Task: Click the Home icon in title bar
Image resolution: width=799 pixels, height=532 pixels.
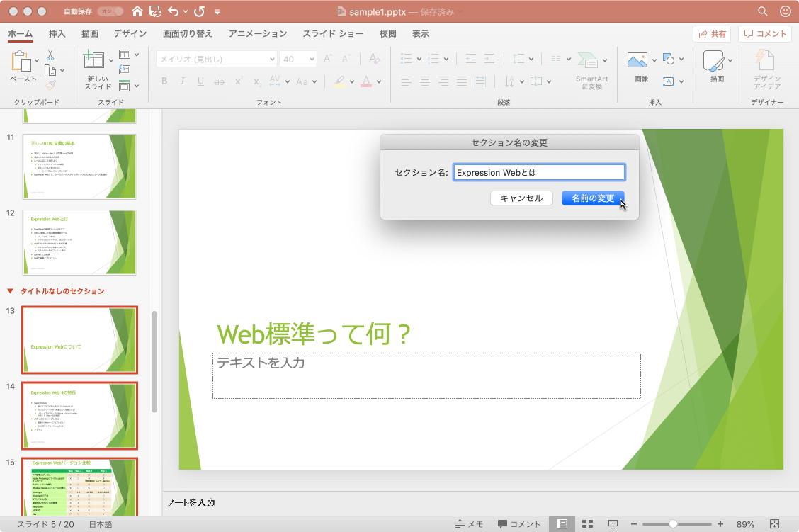Action: 137,11
